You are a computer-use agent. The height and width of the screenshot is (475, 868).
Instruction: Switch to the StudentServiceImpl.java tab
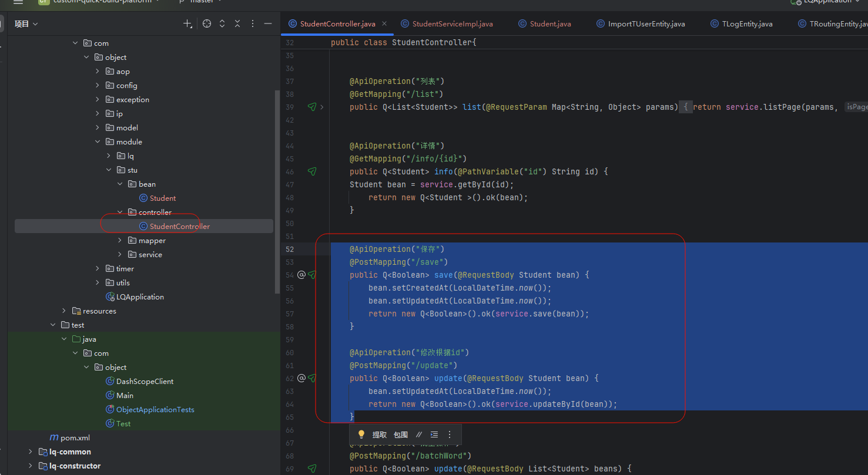pos(452,24)
